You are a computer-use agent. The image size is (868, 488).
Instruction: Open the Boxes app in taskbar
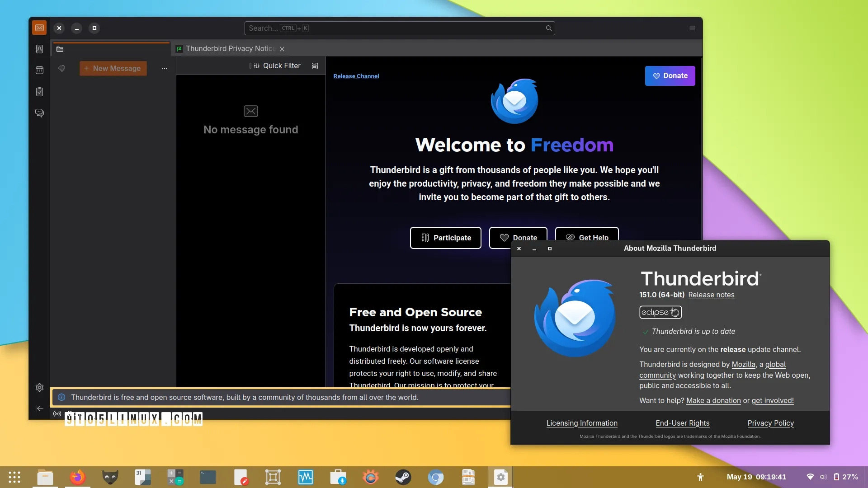pyautogui.click(x=273, y=477)
